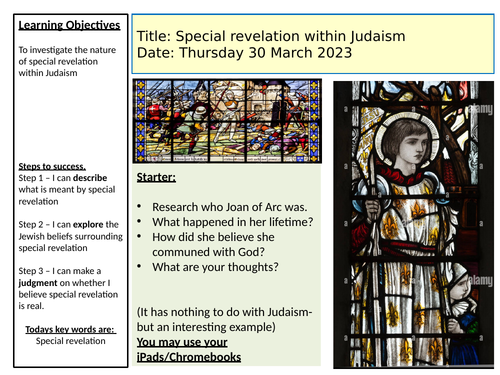The height and width of the screenshot is (375, 500).
Task: Click the date line 'Thursday 30 March 2023'
Action: pyautogui.click(x=266, y=53)
